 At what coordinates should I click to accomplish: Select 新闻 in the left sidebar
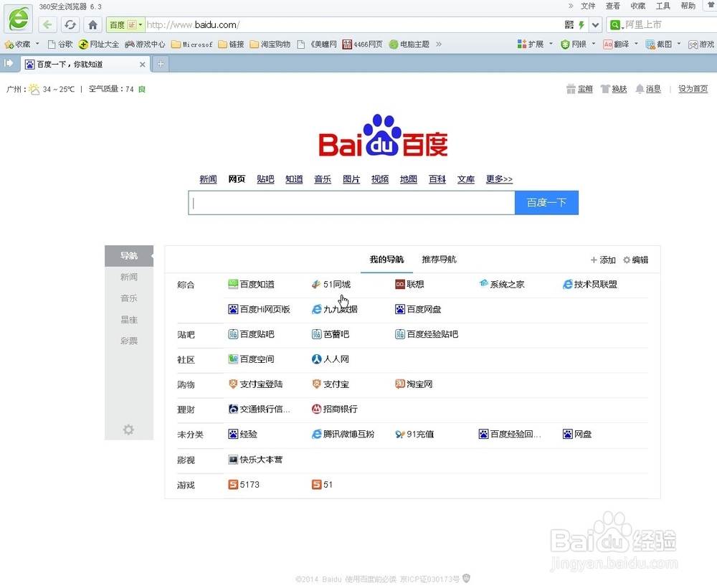pos(129,277)
